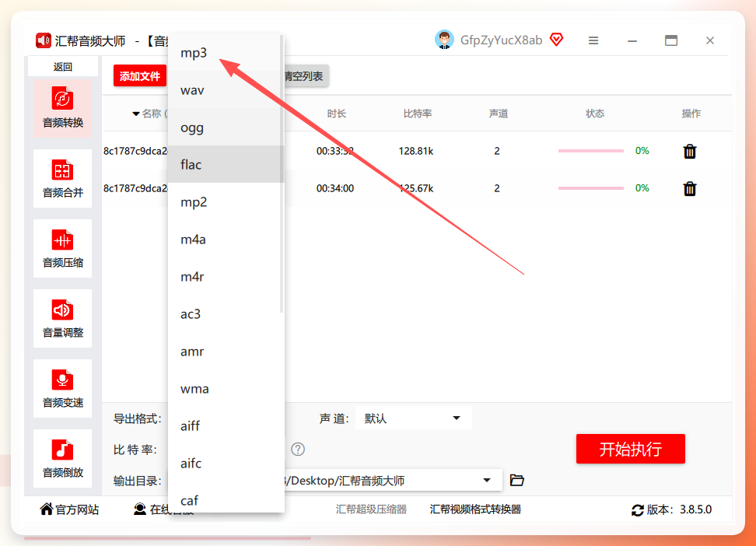This screenshot has height=546, width=756.
Task: Click the version refresh icon
Action: [638, 509]
